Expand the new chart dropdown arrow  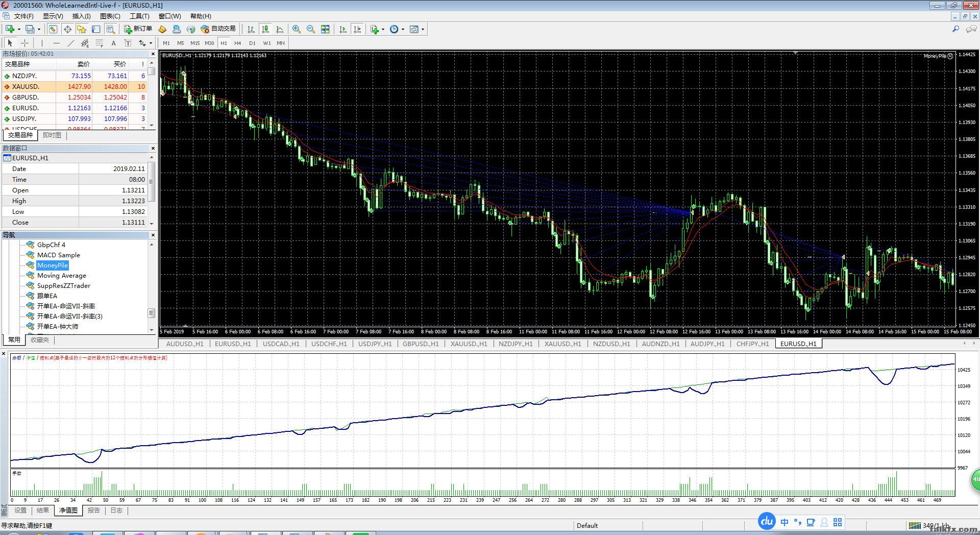pyautogui.click(x=18, y=29)
